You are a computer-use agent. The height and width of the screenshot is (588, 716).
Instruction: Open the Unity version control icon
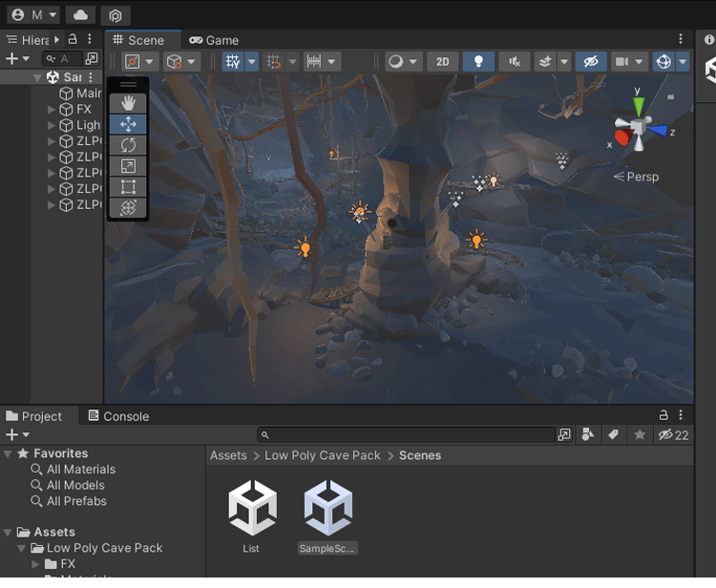click(116, 15)
